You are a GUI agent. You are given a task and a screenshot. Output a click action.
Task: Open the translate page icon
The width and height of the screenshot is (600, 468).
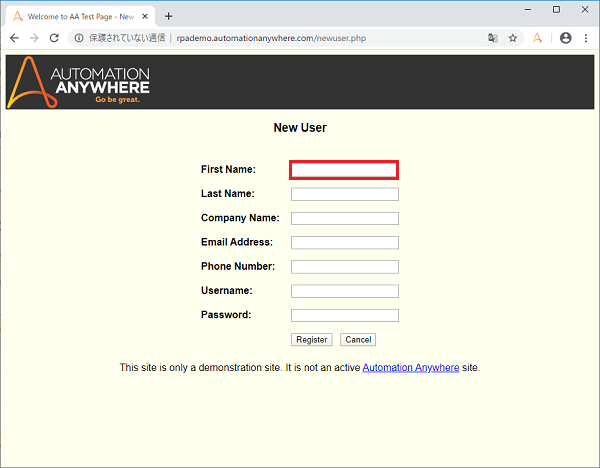pos(493,38)
